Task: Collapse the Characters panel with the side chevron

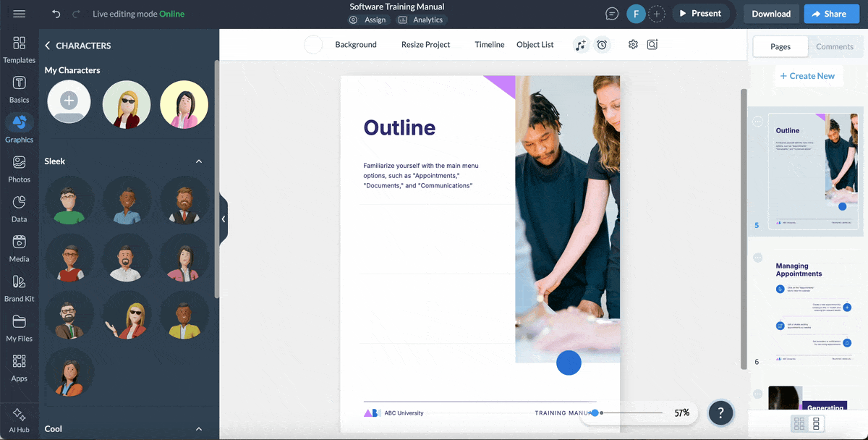Action: point(224,219)
